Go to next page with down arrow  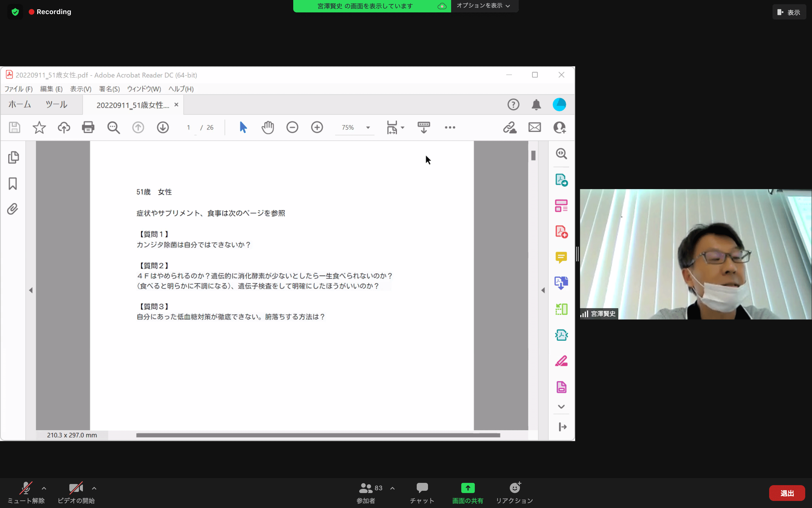[163, 127]
